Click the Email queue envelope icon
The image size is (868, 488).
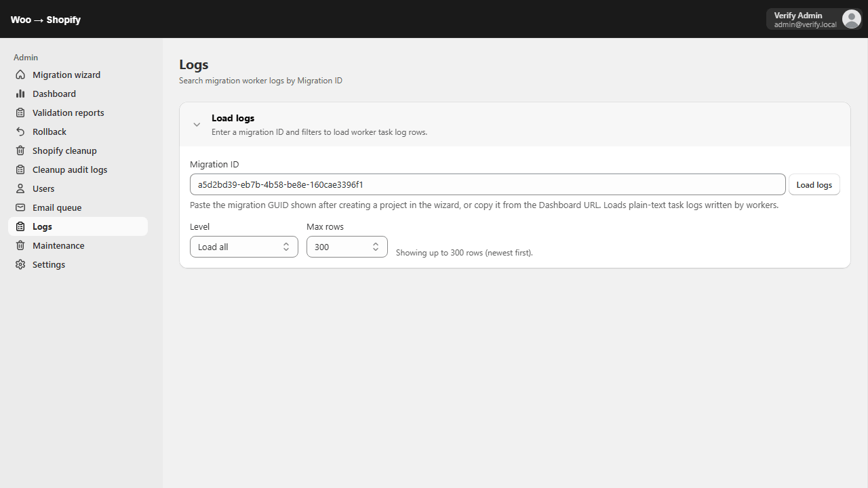pos(20,207)
